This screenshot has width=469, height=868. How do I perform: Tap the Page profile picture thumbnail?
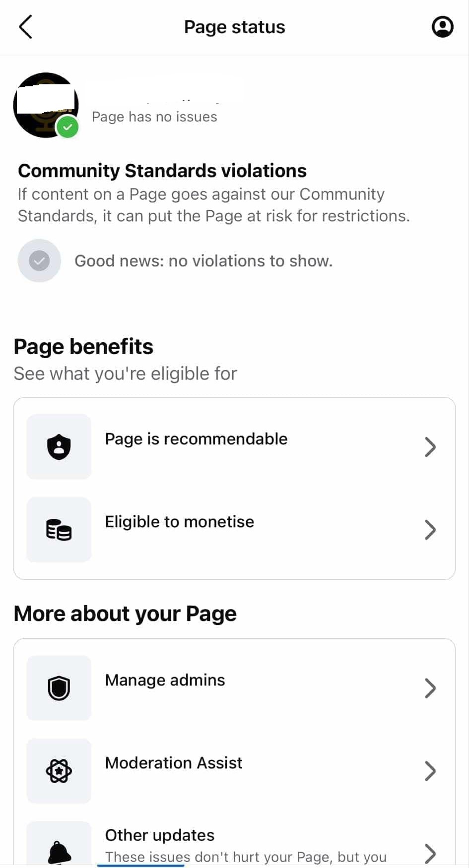coord(46,105)
